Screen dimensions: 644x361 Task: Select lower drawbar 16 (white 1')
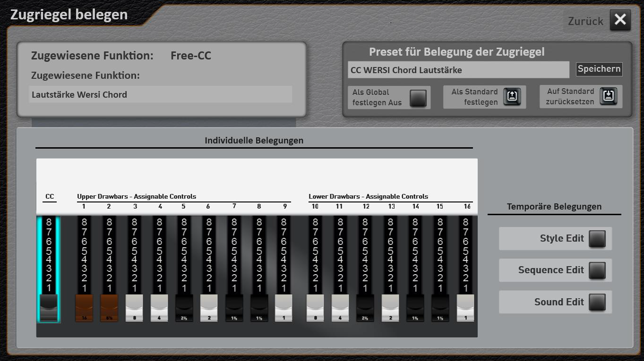pos(465,308)
